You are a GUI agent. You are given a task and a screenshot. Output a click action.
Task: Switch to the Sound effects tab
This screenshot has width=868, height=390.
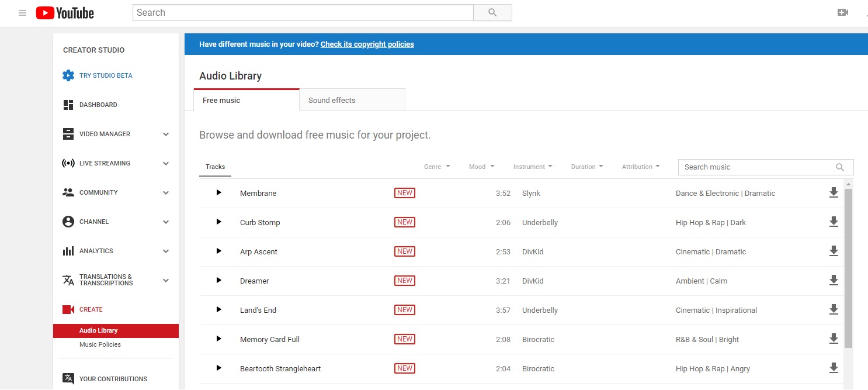tap(331, 100)
